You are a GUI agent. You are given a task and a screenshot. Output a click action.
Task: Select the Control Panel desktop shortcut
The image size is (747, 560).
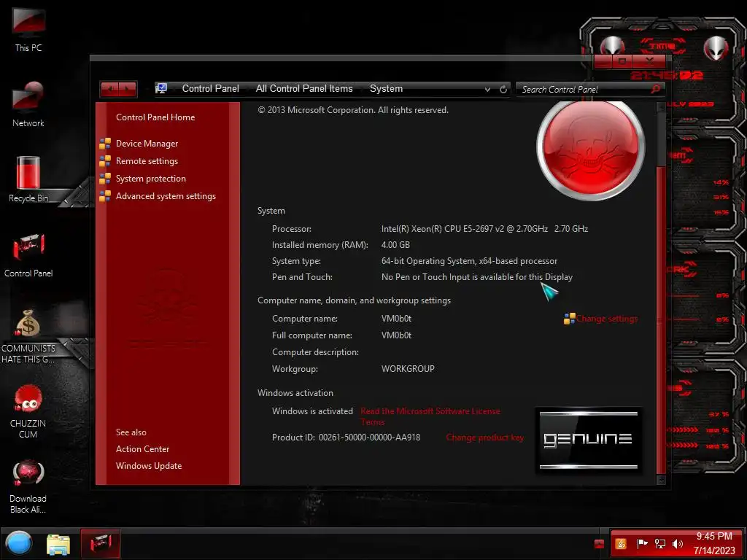(28, 254)
